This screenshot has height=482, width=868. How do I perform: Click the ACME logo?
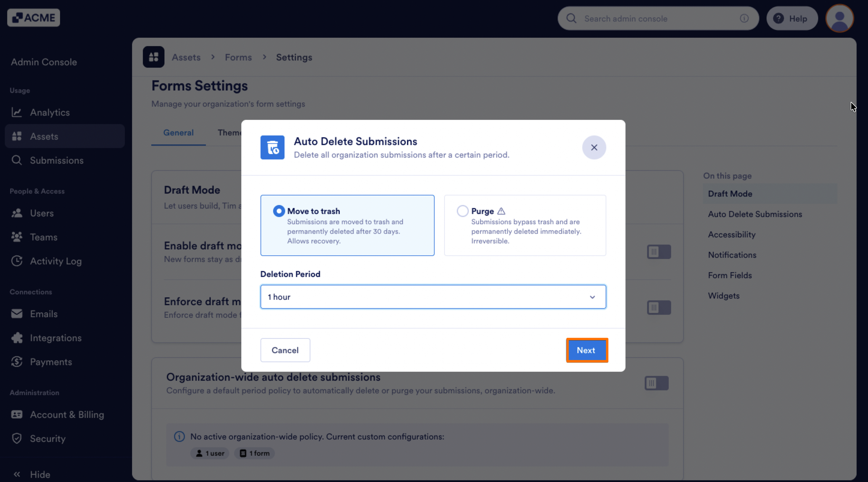pos(34,18)
